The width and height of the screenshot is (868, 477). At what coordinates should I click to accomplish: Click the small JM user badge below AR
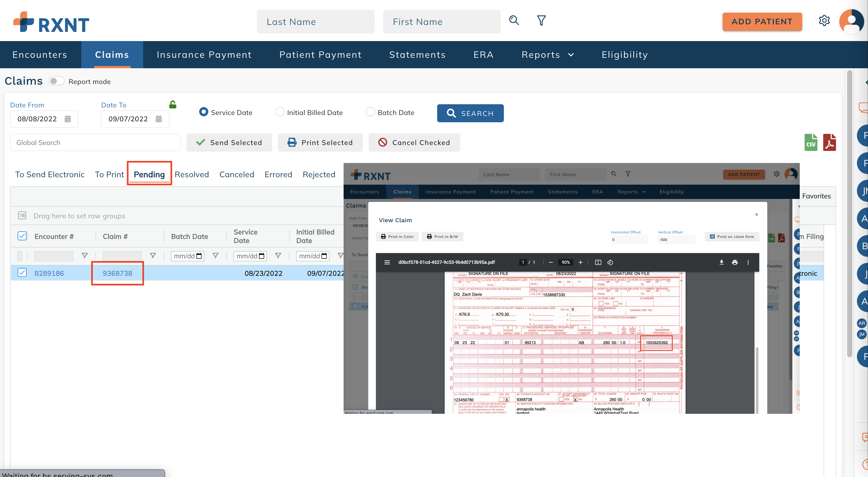click(861, 334)
